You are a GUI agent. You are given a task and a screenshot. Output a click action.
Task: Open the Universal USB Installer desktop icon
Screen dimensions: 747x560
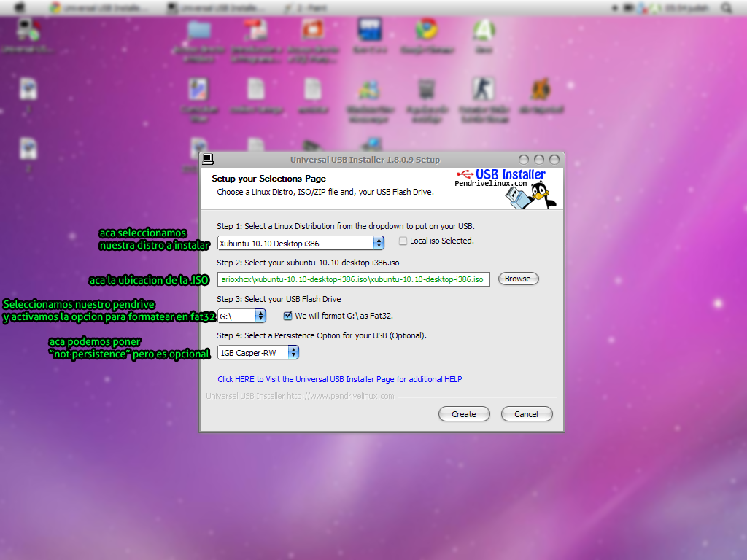point(28,36)
